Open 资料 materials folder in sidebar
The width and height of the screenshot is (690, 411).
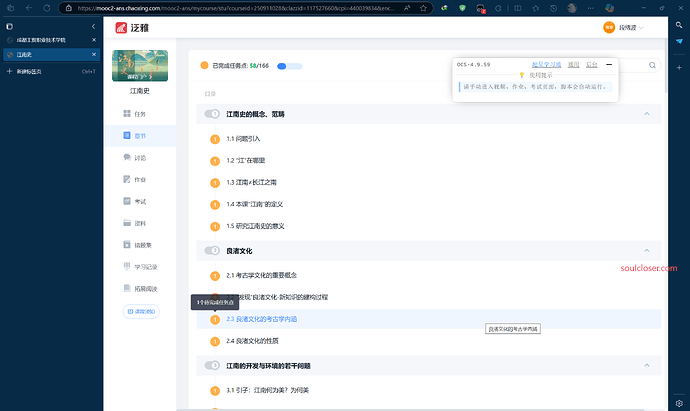[x=134, y=223]
